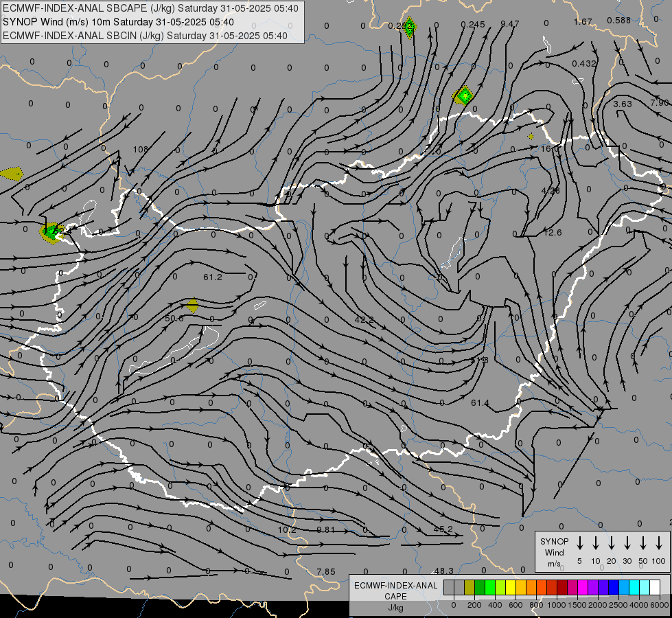Screen dimensions: 672x618
Task: Click the 0.588 value at the top right
Action: (619, 20)
